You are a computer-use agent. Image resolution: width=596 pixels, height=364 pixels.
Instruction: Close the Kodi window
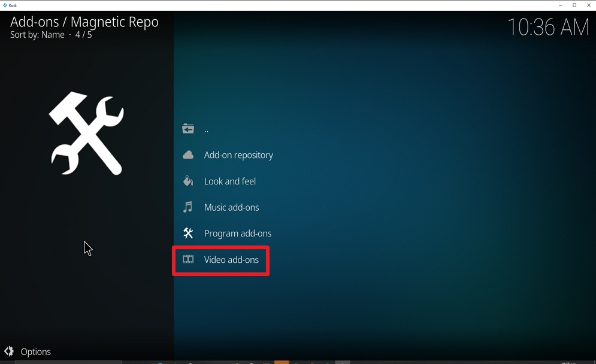(589, 5)
